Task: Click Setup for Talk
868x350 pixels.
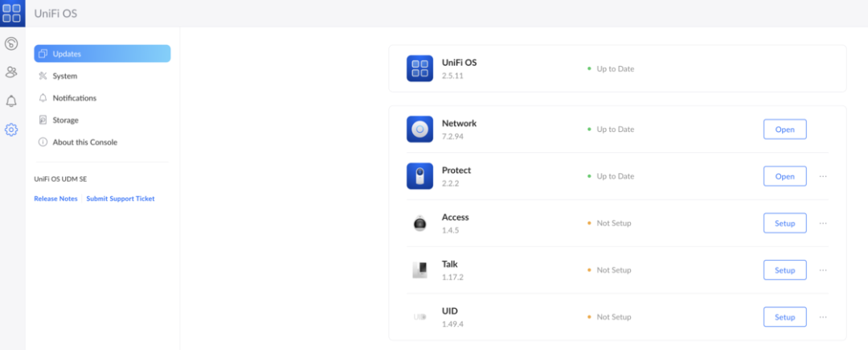Action: pos(785,270)
